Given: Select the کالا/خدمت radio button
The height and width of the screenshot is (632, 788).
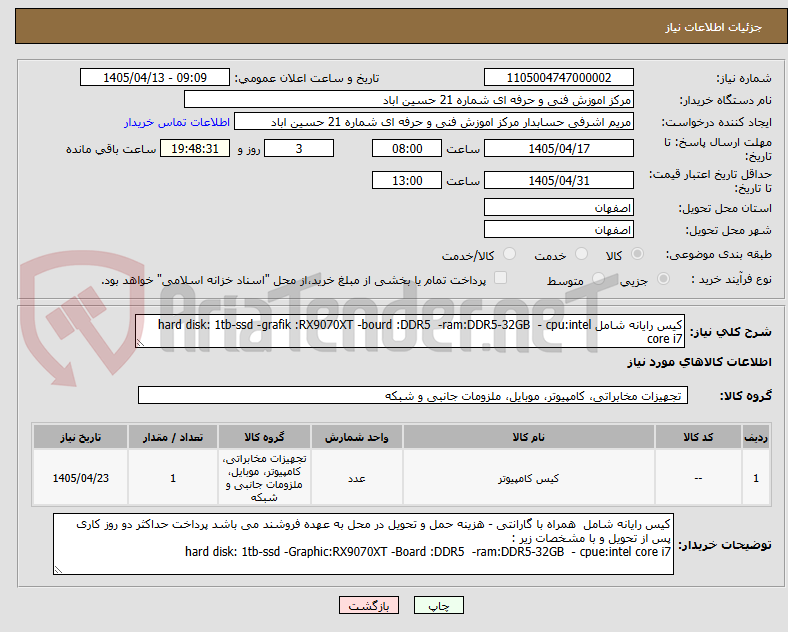Looking at the screenshot, I should [510, 254].
